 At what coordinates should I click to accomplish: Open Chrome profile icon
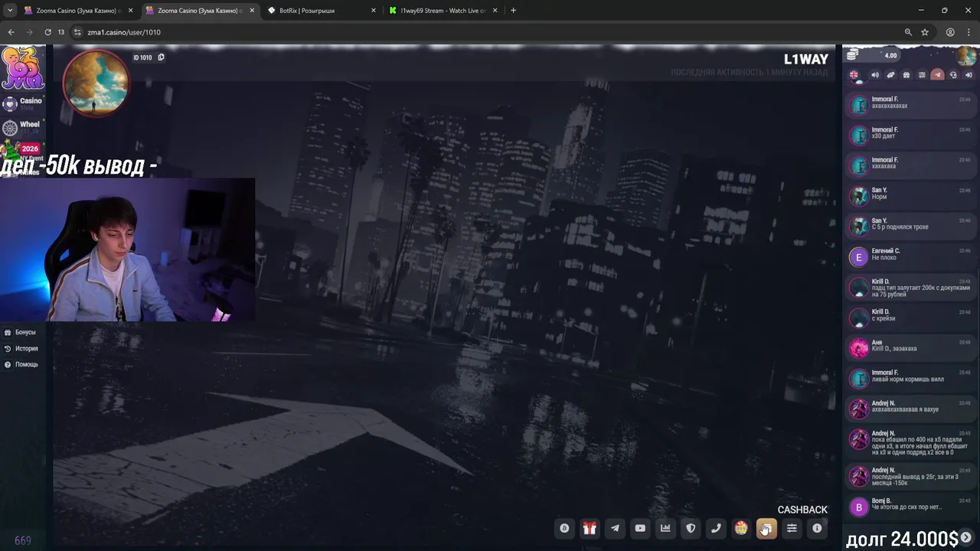point(950,32)
